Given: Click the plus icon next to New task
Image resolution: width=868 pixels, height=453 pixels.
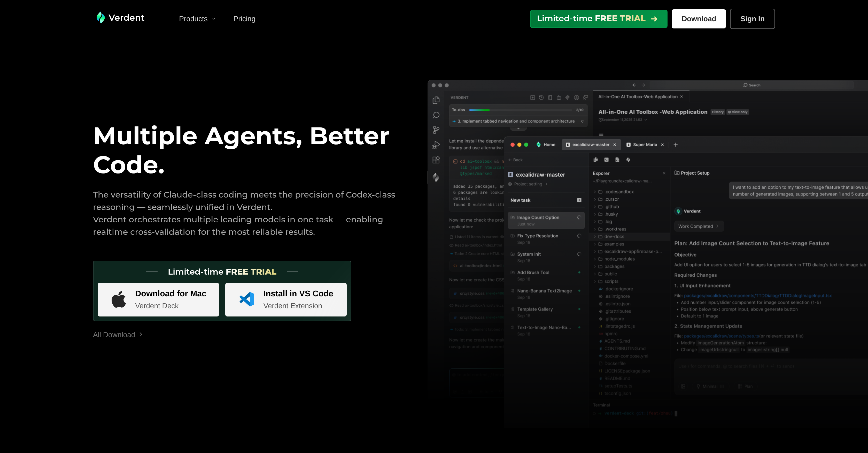Looking at the screenshot, I should click(x=579, y=200).
